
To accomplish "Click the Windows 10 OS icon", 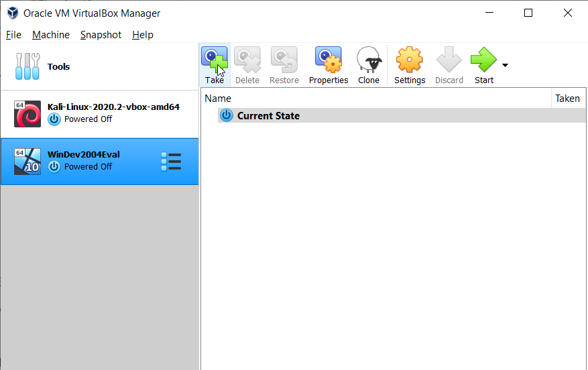I will 27,161.
